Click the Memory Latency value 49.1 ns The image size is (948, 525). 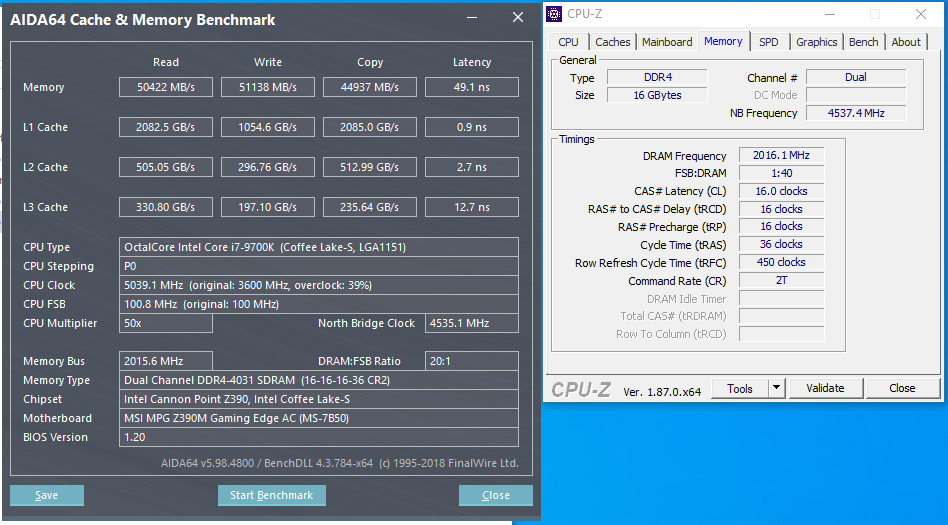coord(472,87)
